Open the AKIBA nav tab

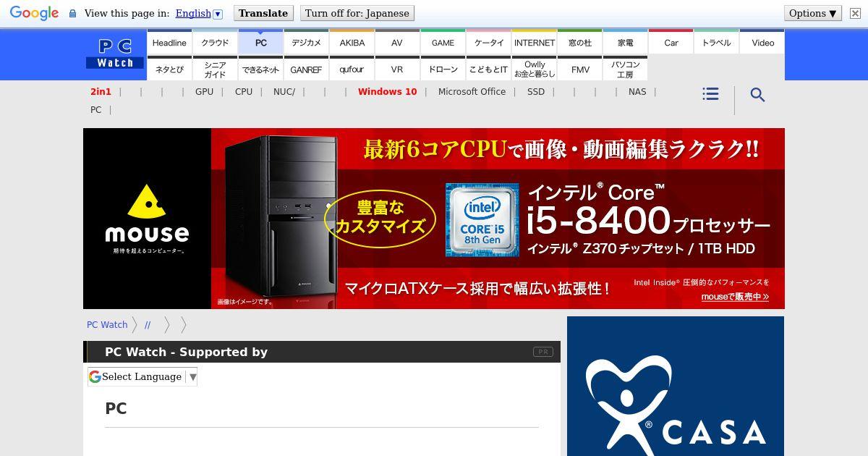point(352,42)
